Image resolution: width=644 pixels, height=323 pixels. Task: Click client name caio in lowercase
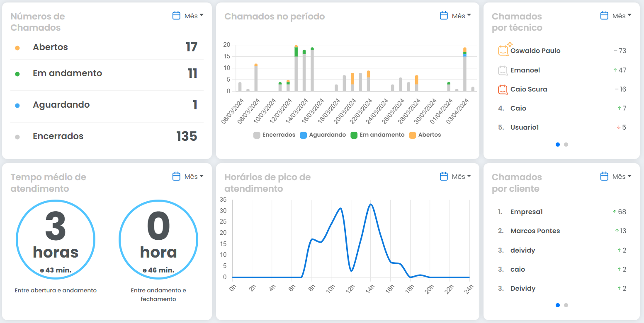pos(518,270)
